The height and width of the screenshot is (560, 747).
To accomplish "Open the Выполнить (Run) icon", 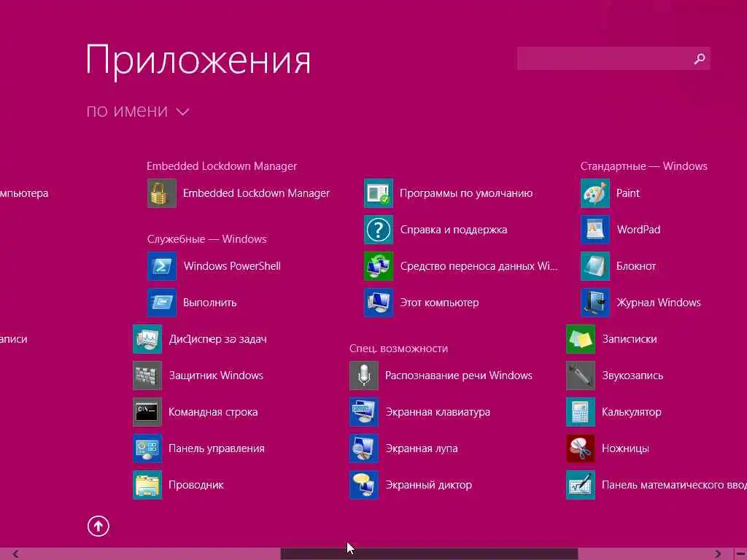I will 161,303.
